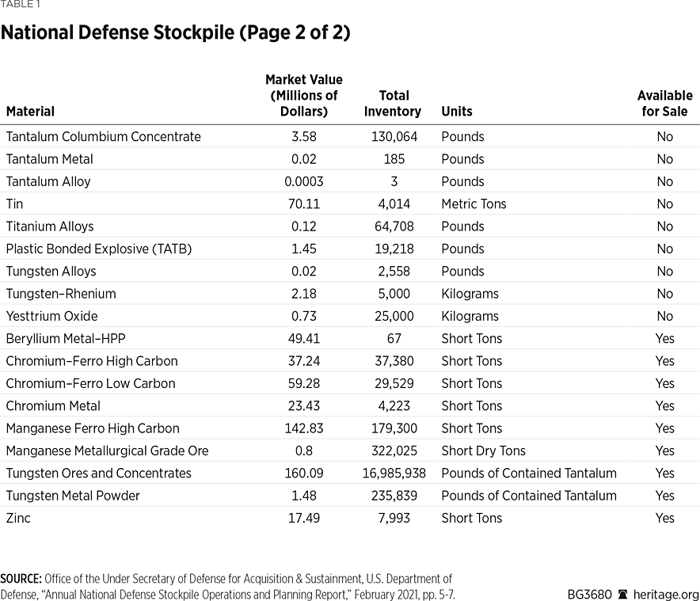Viewport: 700px width, 601px height.
Task: Select the Short Dry Tons units cell
Action: pyautogui.click(x=483, y=451)
